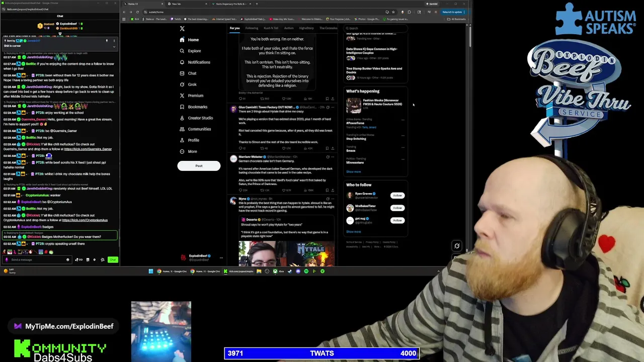Screen dimensions: 644x362
Task: Open Home in the X sidebar
Action: tap(189, 40)
